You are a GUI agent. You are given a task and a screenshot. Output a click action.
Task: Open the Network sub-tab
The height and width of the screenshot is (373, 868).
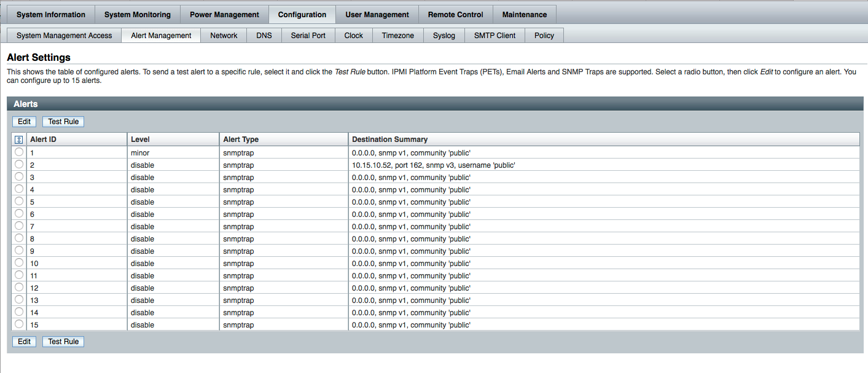pos(224,36)
